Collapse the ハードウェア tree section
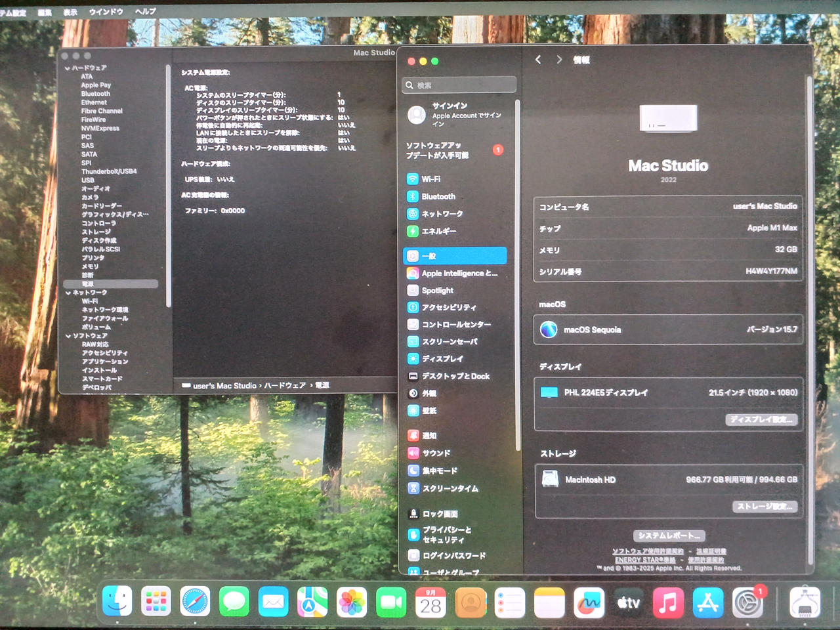This screenshot has width=840, height=630. 68,68
